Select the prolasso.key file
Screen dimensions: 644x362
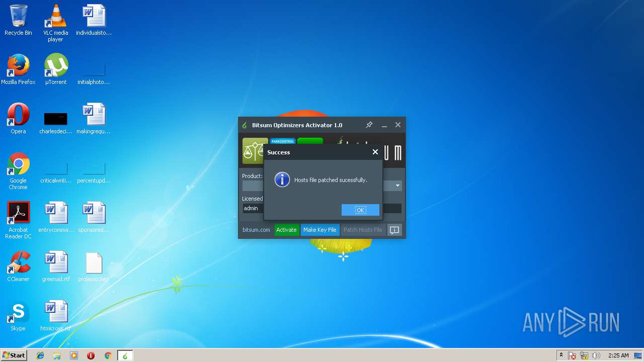tap(94, 266)
